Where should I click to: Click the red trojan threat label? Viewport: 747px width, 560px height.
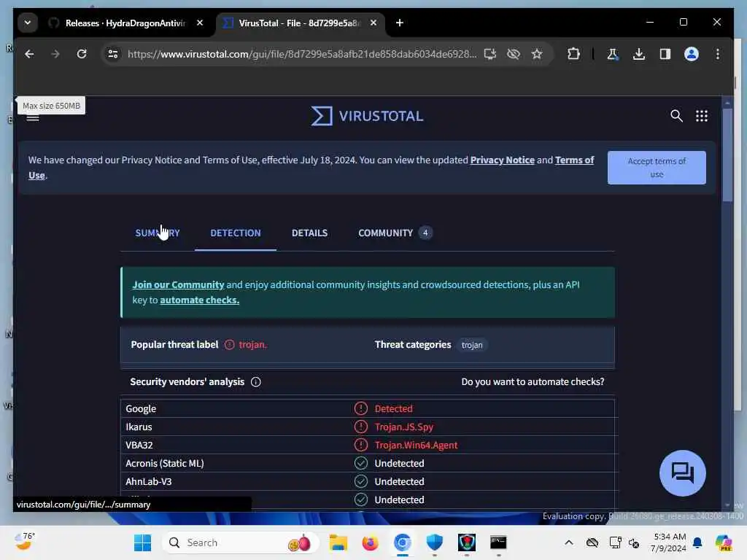point(252,345)
